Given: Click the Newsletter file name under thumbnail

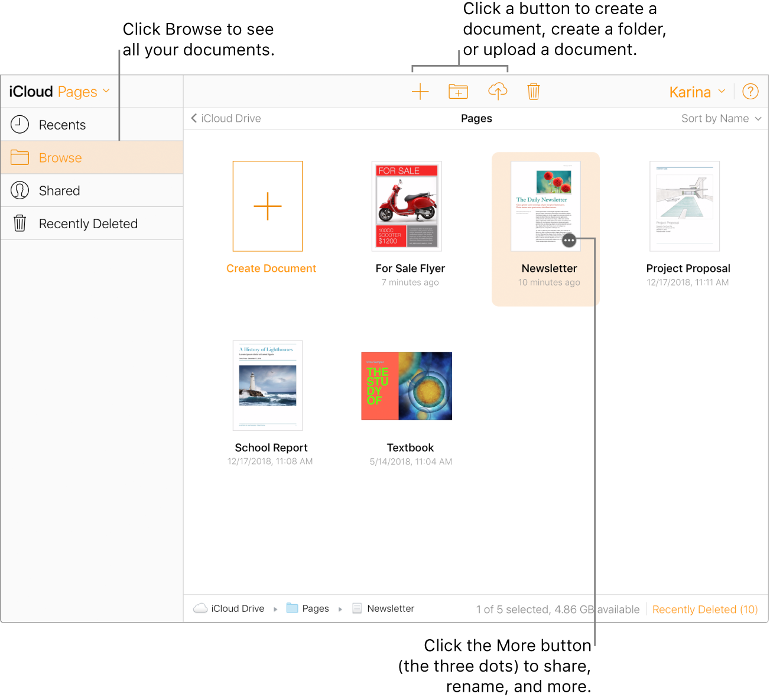Looking at the screenshot, I should (549, 268).
